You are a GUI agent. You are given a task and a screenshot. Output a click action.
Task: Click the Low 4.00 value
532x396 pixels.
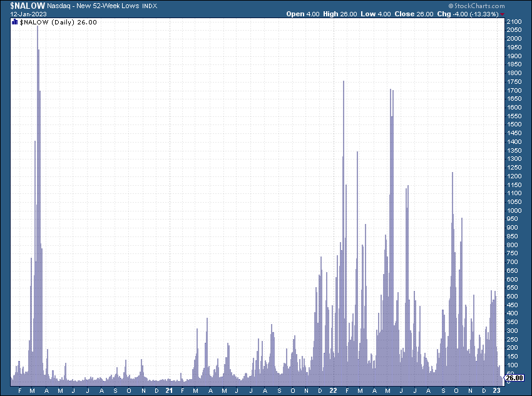point(376,14)
